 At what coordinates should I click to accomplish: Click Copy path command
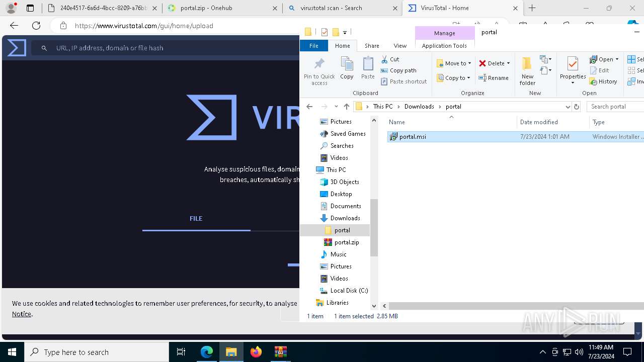point(398,70)
